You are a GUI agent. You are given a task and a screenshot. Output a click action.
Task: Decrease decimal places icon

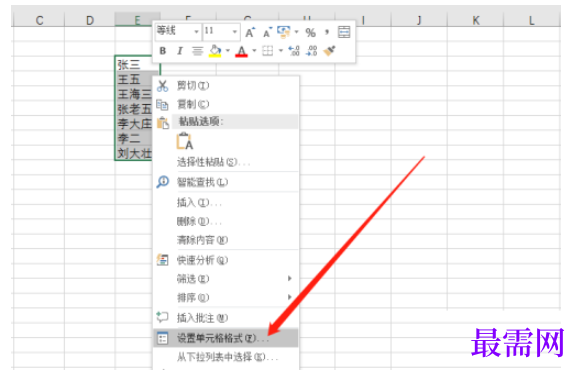tap(312, 51)
